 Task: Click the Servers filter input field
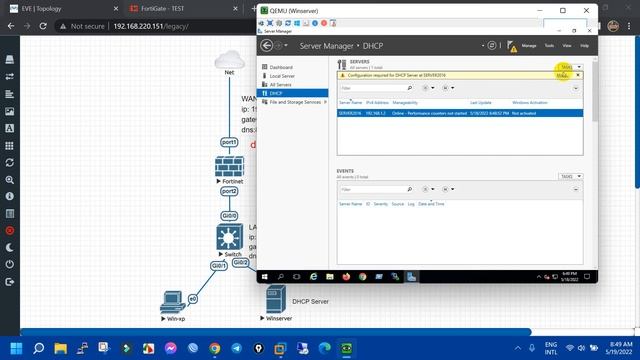[x=372, y=88]
